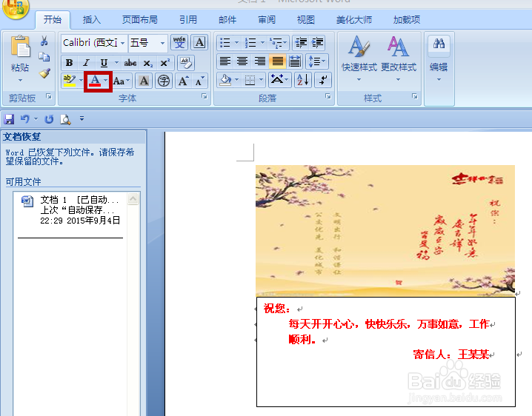Apply character border icon
The height and width of the screenshot is (416, 532).
[199, 42]
